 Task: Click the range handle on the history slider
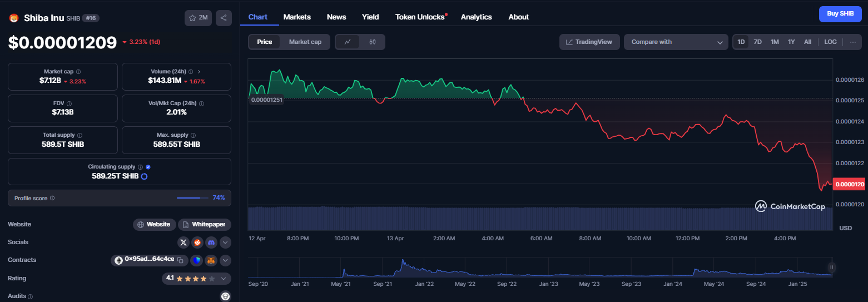[832, 268]
